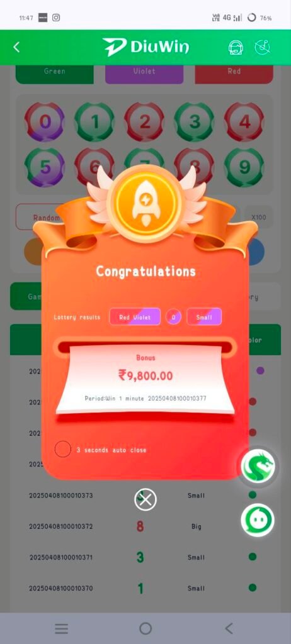Image resolution: width=291 pixels, height=644 pixels.
Task: Open the green dragon floating icon
Action: pyautogui.click(x=258, y=467)
